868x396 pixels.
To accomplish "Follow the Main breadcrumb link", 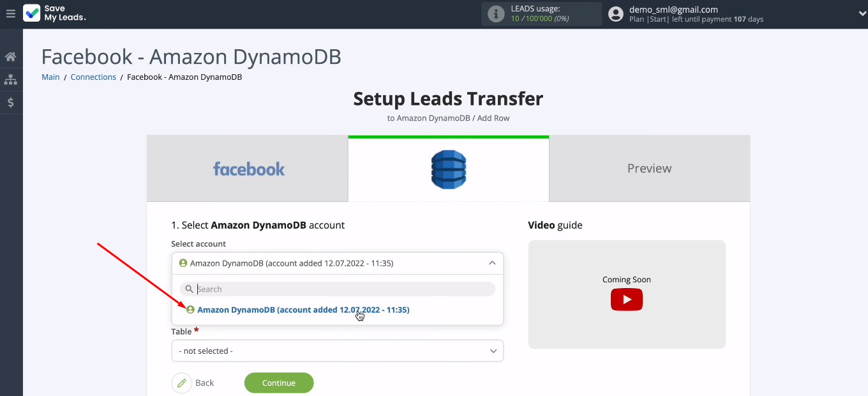I will pos(50,77).
